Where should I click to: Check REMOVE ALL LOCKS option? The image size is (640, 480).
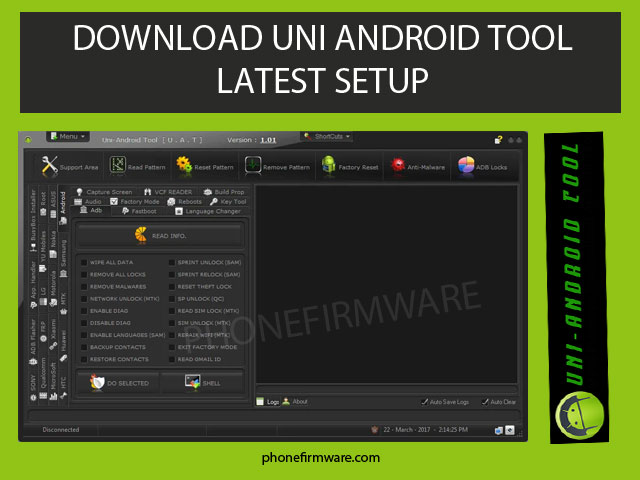coord(84,275)
